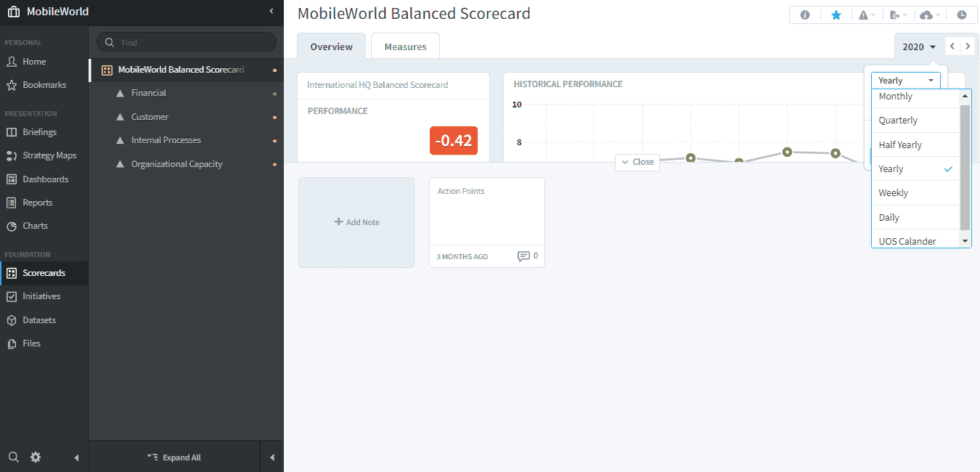The image size is (980, 472).
Task: Click the Action Points comment icon
Action: click(x=523, y=256)
